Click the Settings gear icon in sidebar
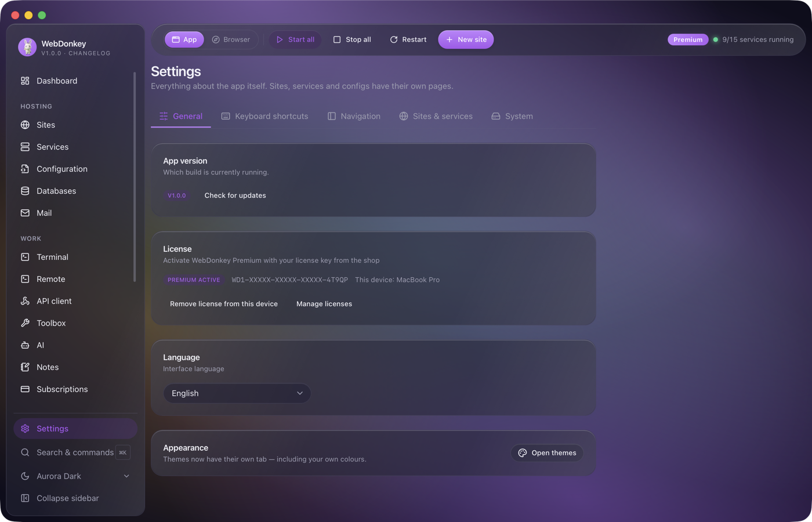The width and height of the screenshot is (812, 522). [x=25, y=429]
